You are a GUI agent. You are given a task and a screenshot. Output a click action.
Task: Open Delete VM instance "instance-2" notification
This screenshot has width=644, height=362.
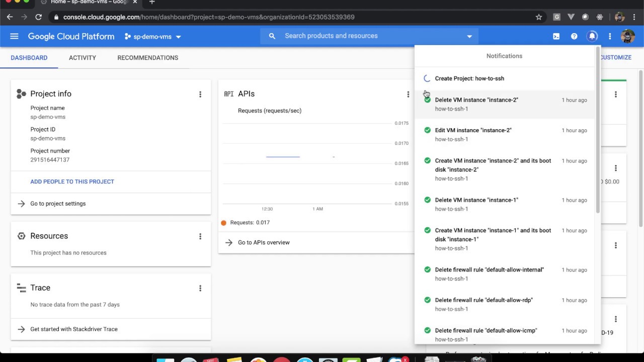coord(505,105)
